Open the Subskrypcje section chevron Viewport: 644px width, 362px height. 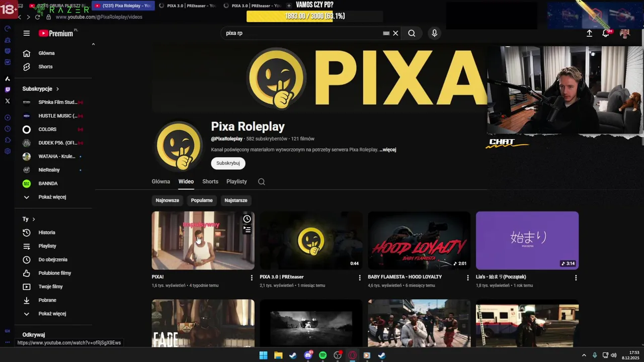(57, 89)
